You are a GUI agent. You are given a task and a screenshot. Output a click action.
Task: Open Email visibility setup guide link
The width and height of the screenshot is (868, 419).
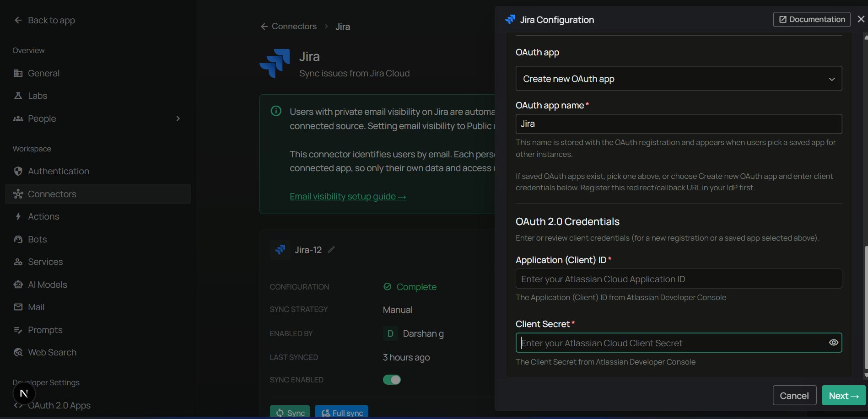click(x=348, y=196)
